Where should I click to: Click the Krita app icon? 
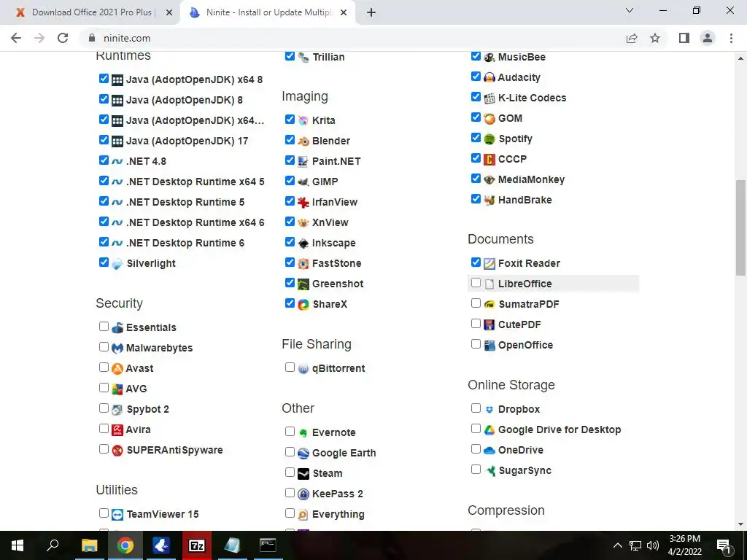tap(303, 120)
